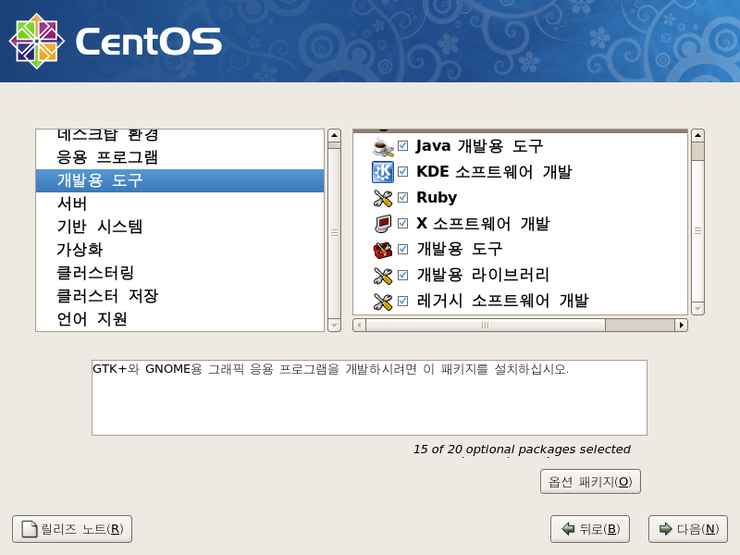740x555 pixels.
Task: Select 클러스터링 category
Action: point(180,273)
